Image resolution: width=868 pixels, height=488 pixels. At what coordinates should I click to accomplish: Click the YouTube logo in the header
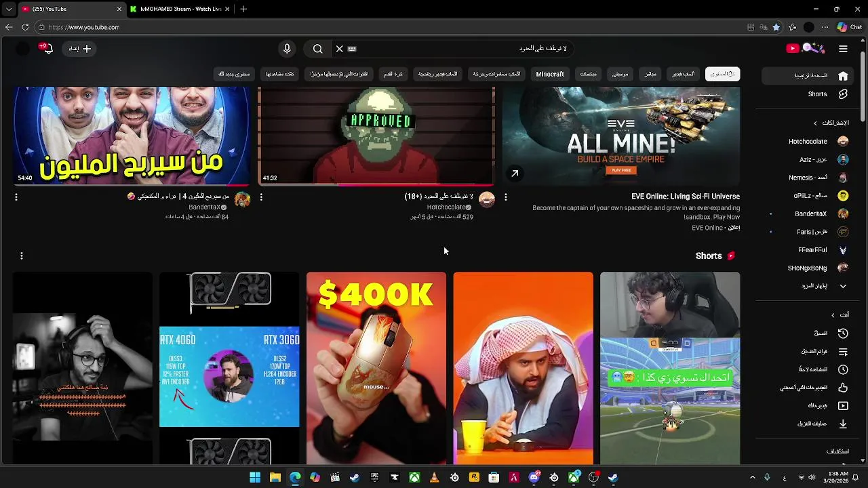click(x=805, y=48)
